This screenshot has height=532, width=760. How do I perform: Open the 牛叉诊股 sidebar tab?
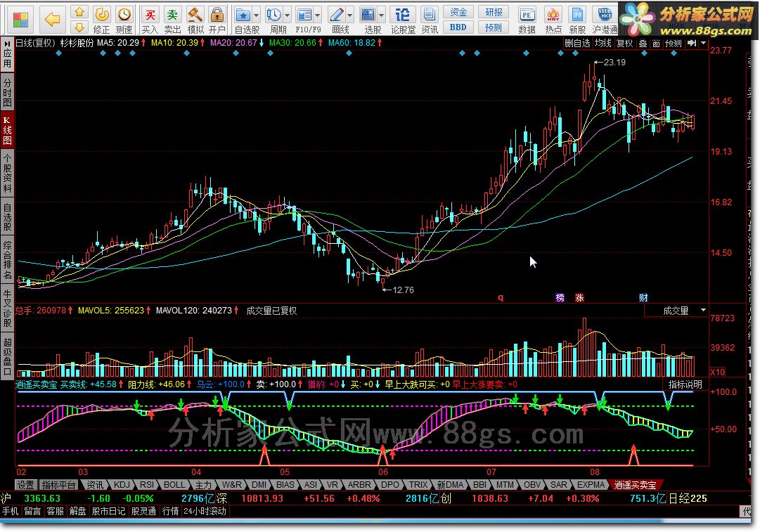(x=7, y=308)
